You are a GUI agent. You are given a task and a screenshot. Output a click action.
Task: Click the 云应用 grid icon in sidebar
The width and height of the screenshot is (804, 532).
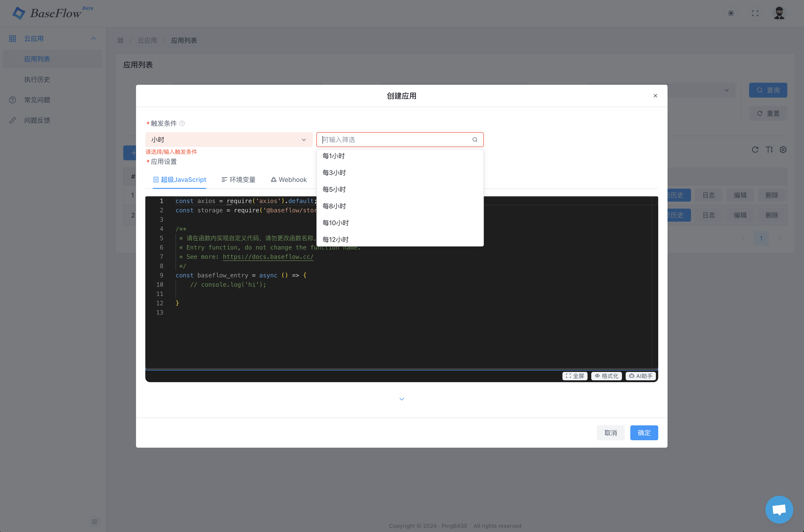pyautogui.click(x=13, y=39)
